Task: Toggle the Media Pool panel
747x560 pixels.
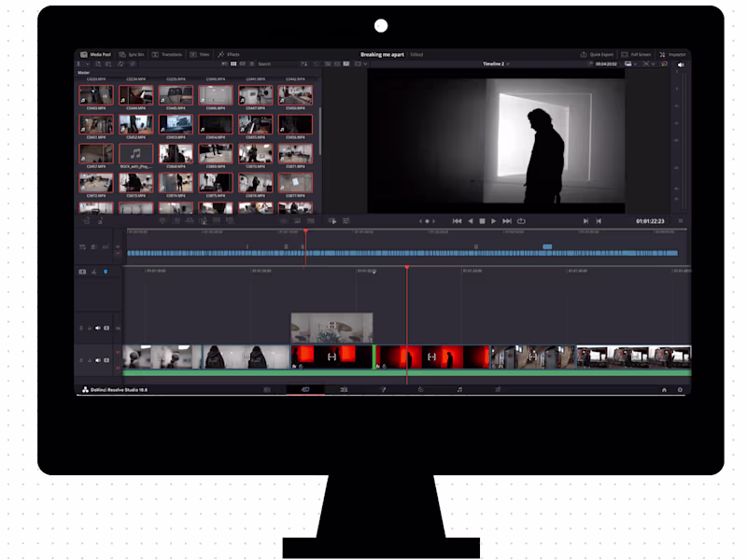Action: point(96,54)
